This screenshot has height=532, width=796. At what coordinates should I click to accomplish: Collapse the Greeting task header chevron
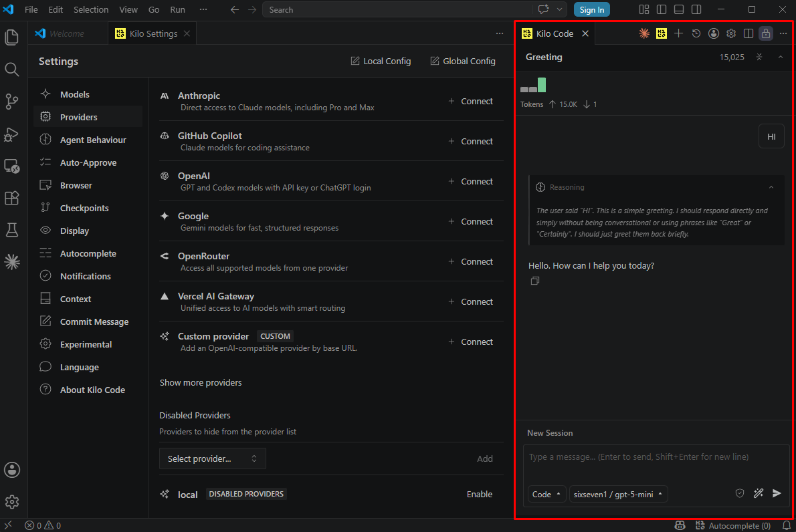780,57
